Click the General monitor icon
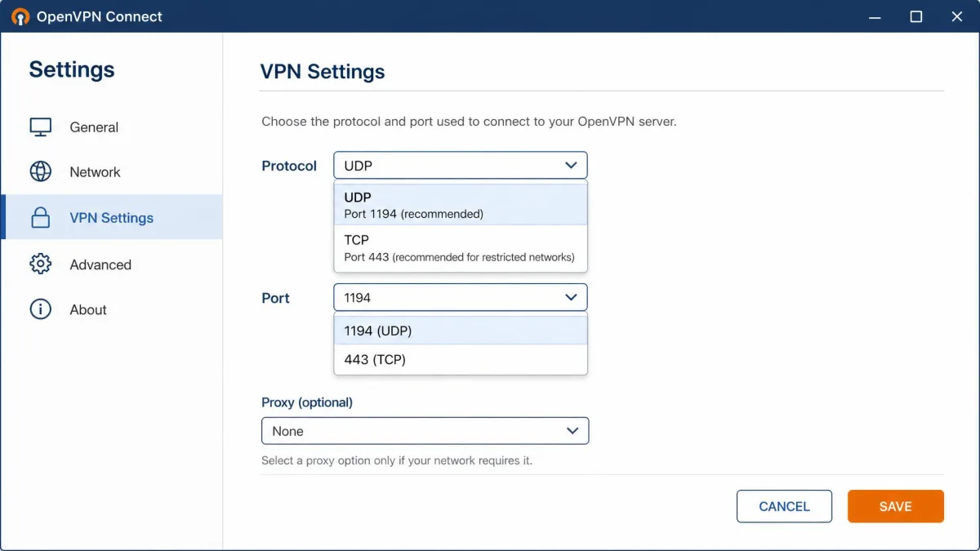980x551 pixels. [40, 127]
